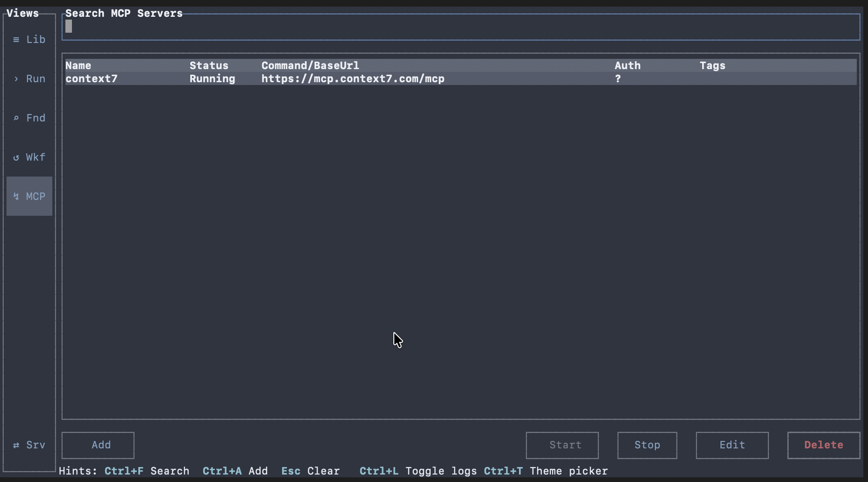This screenshot has width=868, height=482.
Task: Open the Edit dialog for context7
Action: (x=732, y=445)
